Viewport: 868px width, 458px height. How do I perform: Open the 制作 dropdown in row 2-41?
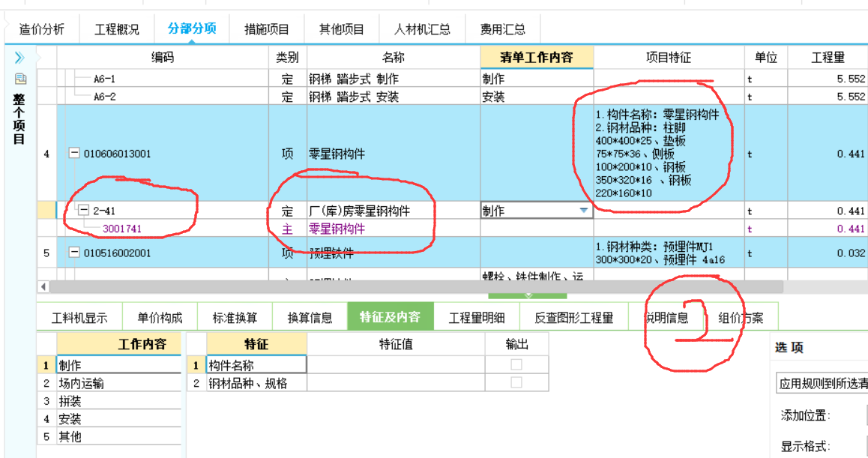coord(583,211)
